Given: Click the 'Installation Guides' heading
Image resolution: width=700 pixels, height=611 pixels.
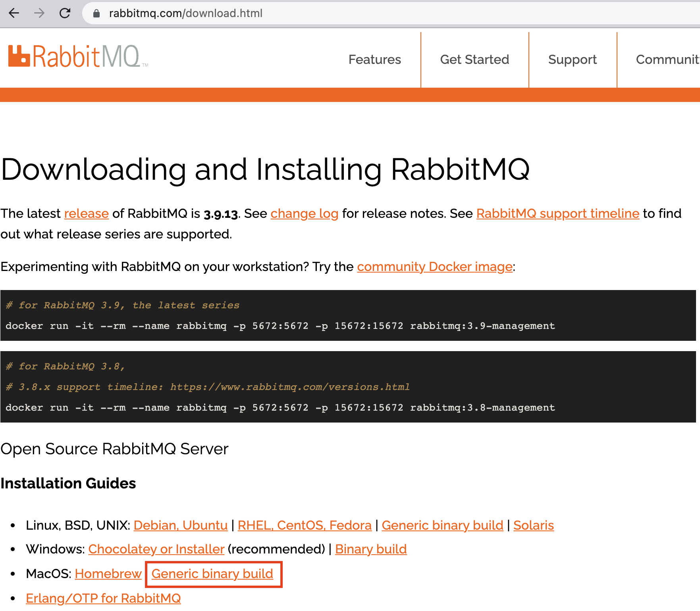Looking at the screenshot, I should click(68, 483).
